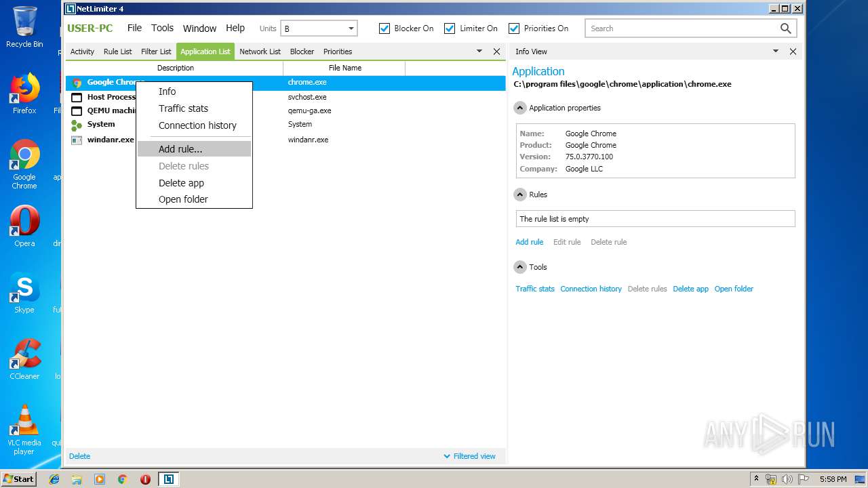The height and width of the screenshot is (488, 868).
Task: Click Connection history link under Tools
Action: click(x=591, y=289)
